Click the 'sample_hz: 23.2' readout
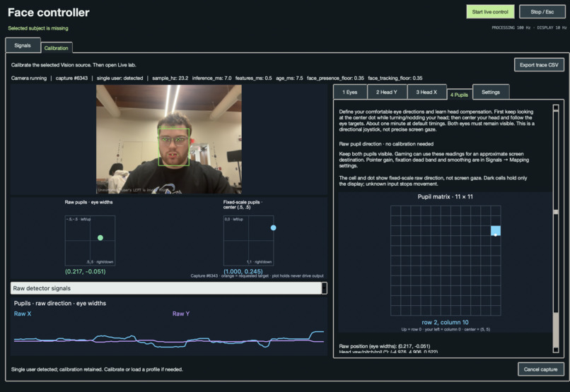 coord(170,78)
